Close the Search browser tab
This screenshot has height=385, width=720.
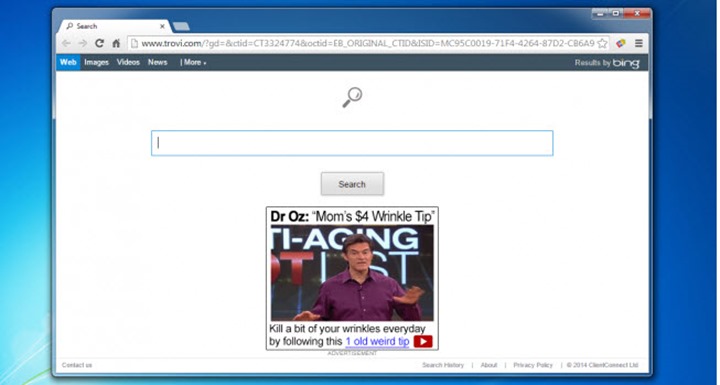tap(162, 27)
